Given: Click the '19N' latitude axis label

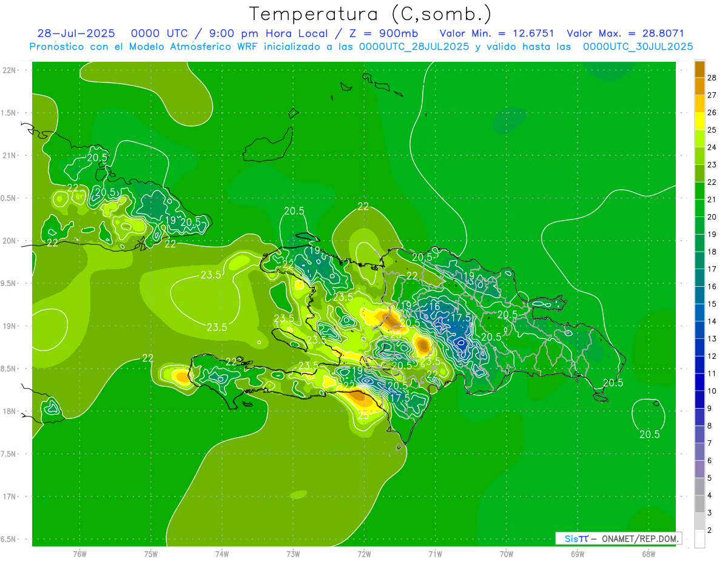Looking at the screenshot, I should (9, 326).
